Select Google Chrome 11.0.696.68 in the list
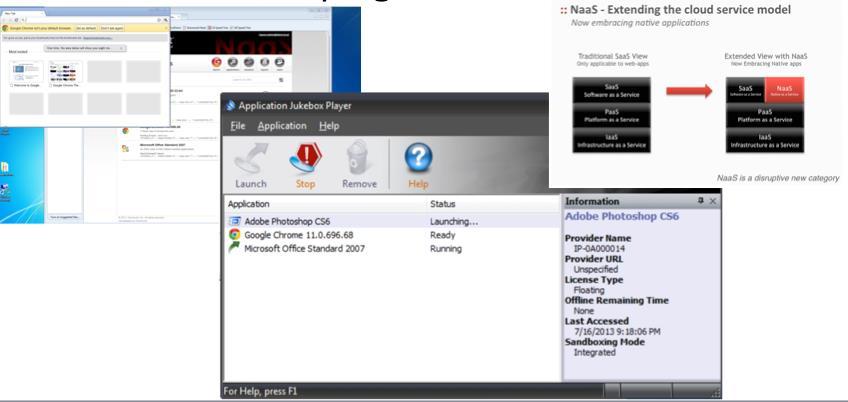Image resolution: width=848 pixels, height=402 pixels. pyautogui.click(x=299, y=235)
